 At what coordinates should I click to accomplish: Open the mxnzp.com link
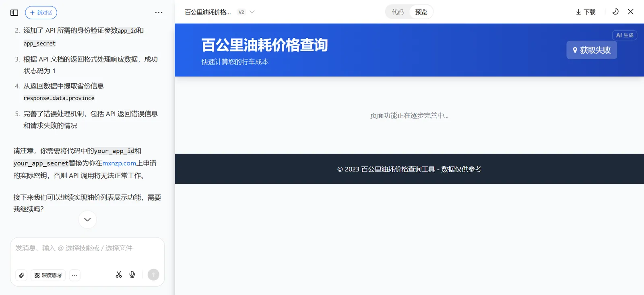(119, 163)
